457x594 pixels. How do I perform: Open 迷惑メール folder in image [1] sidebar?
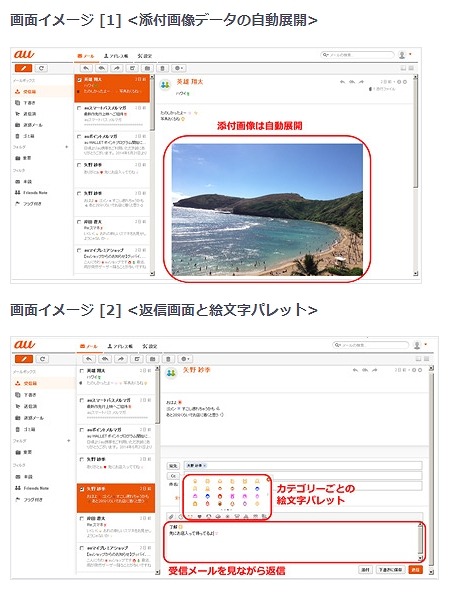(x=29, y=125)
